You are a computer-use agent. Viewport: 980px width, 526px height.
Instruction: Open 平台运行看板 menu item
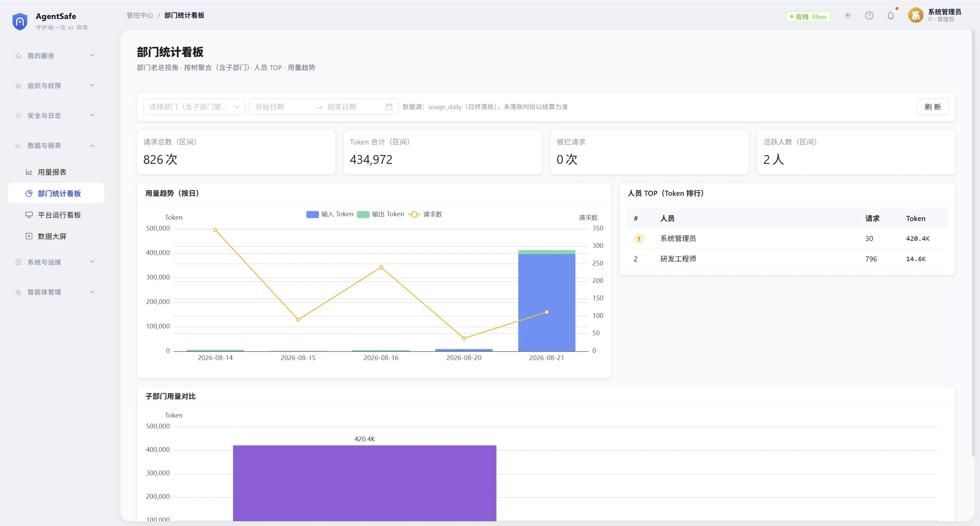tap(56, 215)
